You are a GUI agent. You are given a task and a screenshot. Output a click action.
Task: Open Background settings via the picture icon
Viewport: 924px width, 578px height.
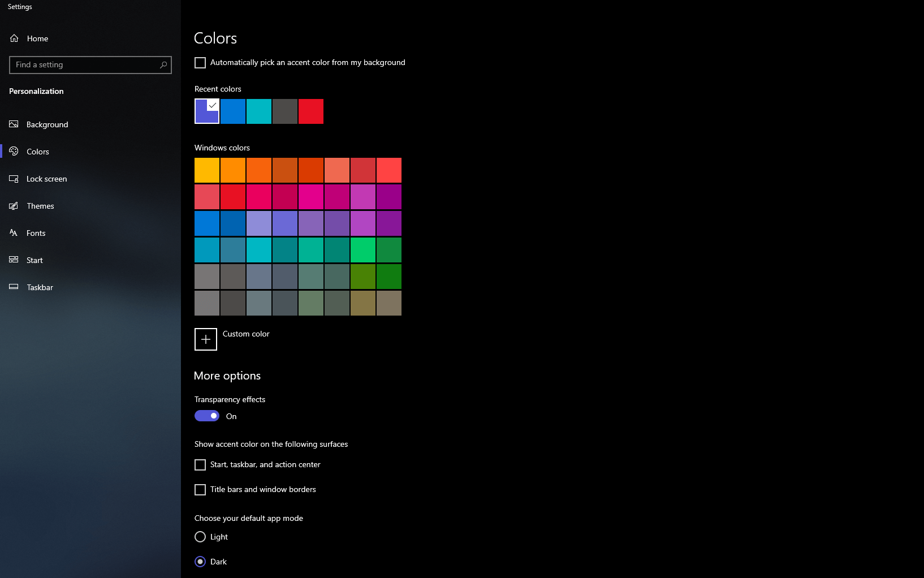(14, 124)
